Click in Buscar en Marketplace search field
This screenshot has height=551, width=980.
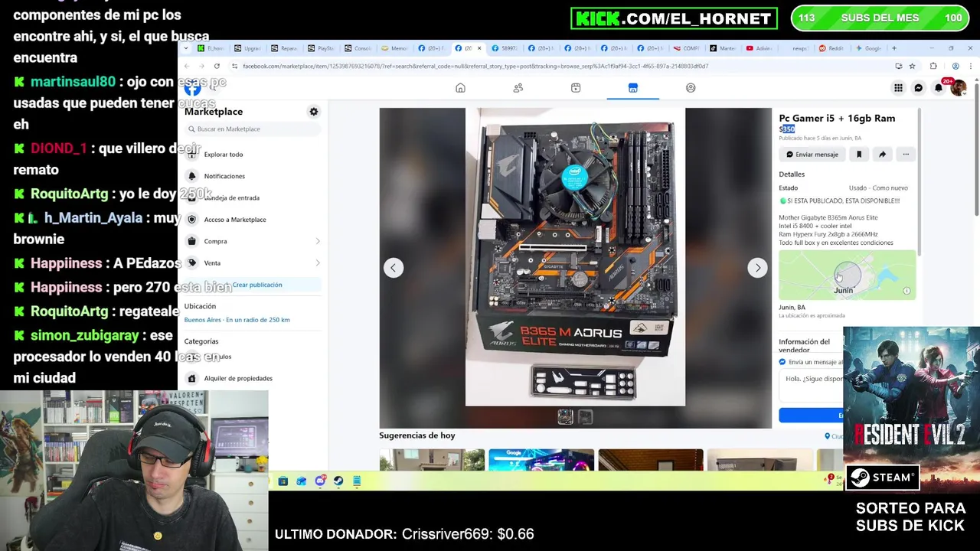(x=253, y=129)
